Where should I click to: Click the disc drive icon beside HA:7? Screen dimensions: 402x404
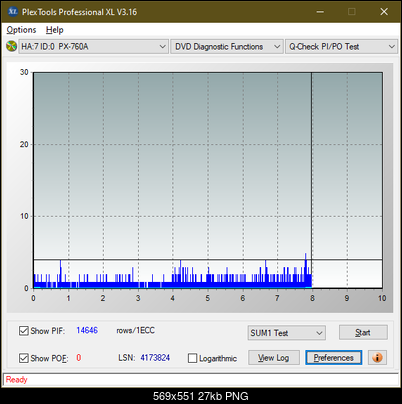pos(11,46)
